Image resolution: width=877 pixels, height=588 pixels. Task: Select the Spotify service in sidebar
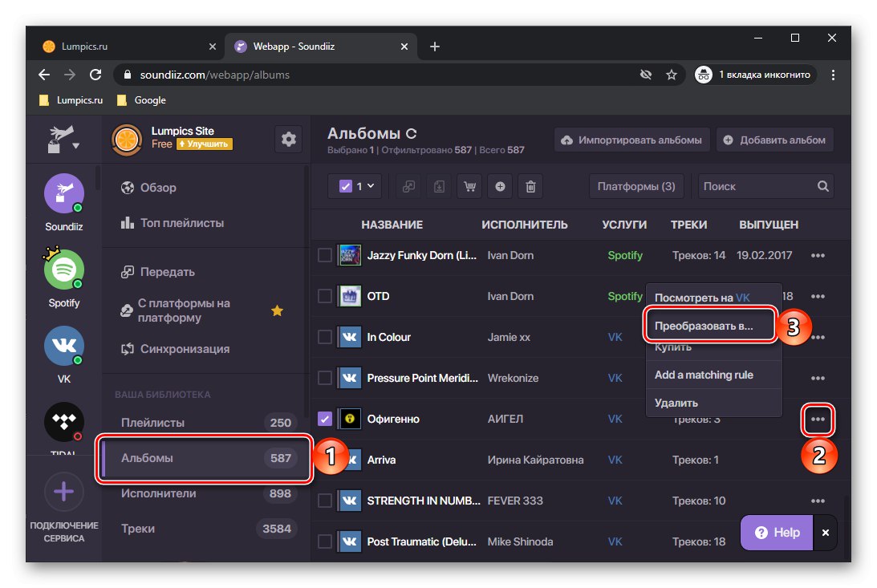point(64,271)
